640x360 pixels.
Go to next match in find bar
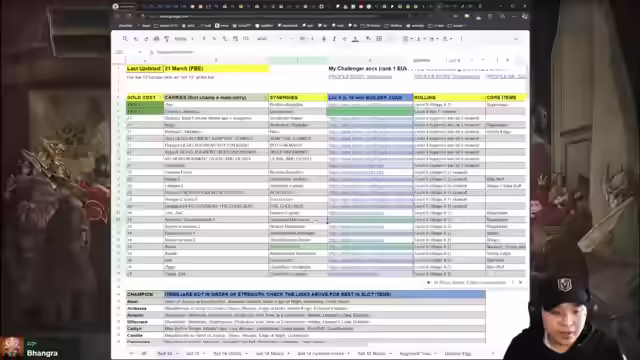(x=483, y=60)
